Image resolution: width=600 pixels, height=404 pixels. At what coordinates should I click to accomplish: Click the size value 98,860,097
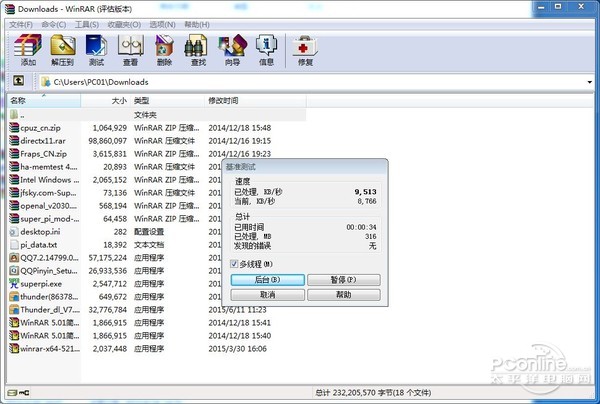point(108,141)
